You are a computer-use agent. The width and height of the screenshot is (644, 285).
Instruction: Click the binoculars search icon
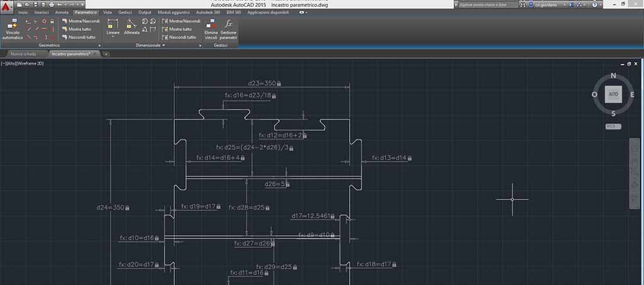tap(523, 5)
